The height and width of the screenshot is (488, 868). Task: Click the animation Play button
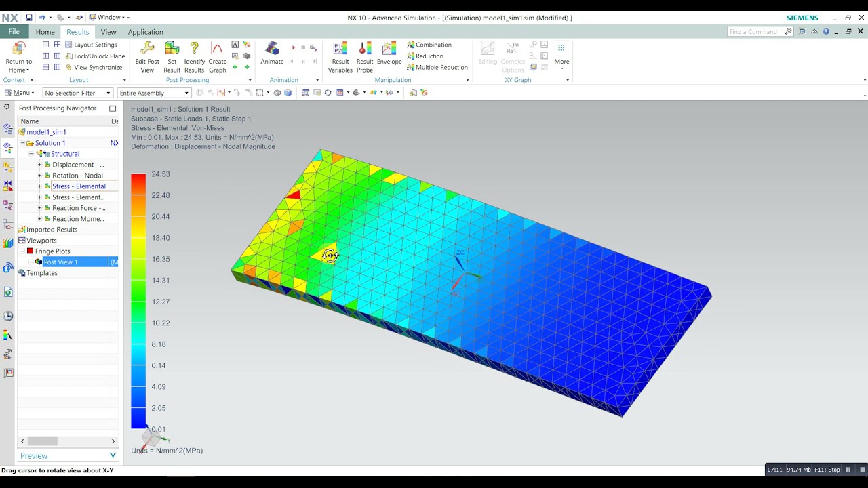(294, 47)
